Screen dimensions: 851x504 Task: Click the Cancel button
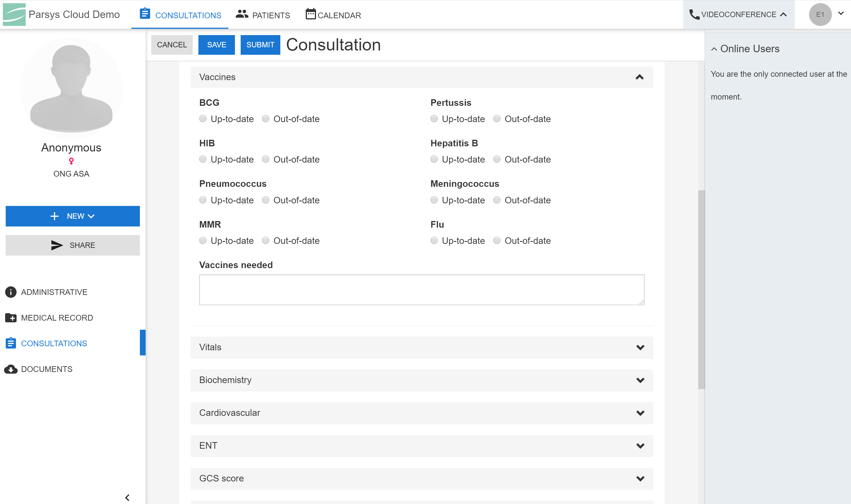point(172,45)
